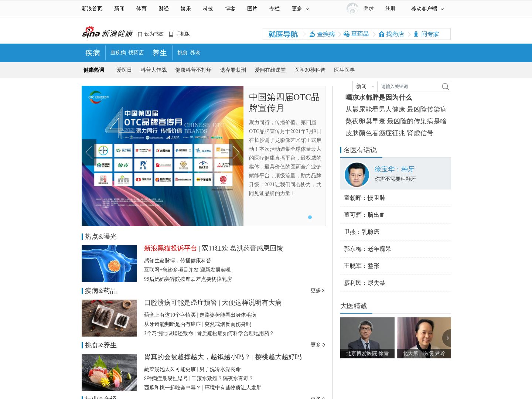Open the 爱问在线课堂 hot topic
This screenshot has height=399, width=532.
[x=270, y=70]
